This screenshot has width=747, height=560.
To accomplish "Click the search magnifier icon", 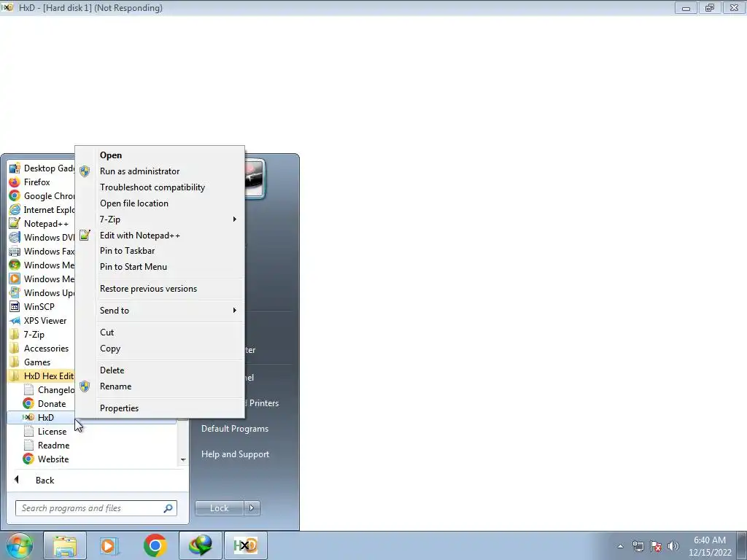I will click(168, 508).
